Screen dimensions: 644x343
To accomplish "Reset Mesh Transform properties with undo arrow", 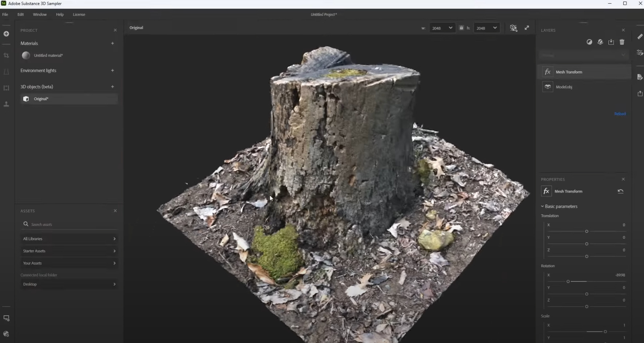I will point(621,191).
